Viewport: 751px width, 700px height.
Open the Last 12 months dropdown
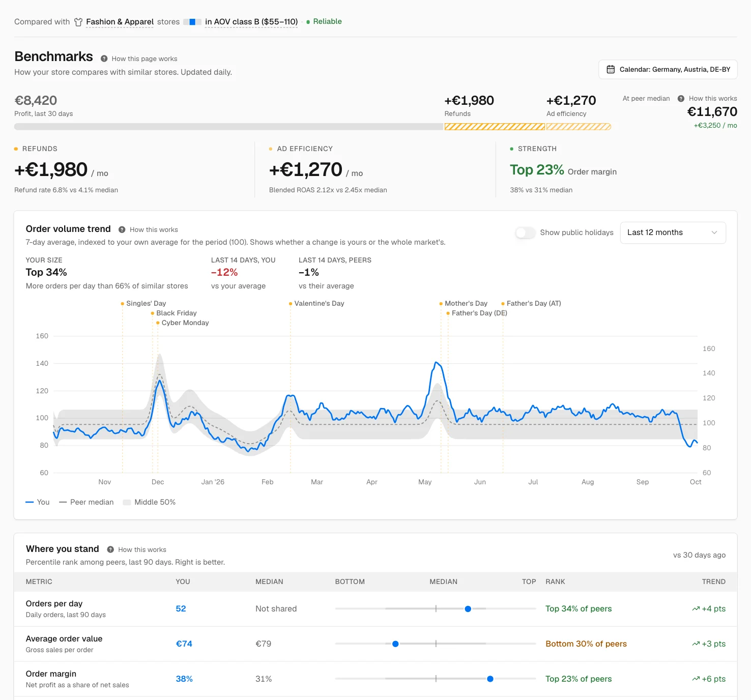click(673, 232)
